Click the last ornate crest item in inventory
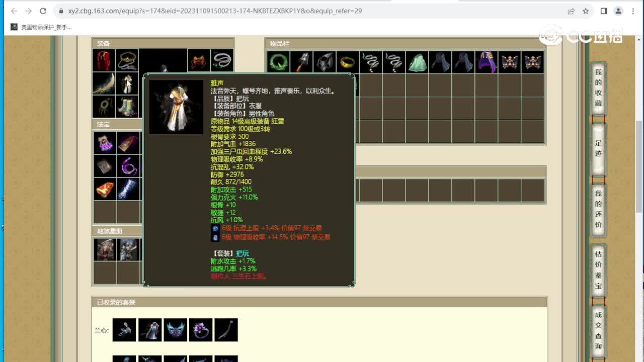Screen dimensions: 644x362 pyautogui.click(x=533, y=61)
